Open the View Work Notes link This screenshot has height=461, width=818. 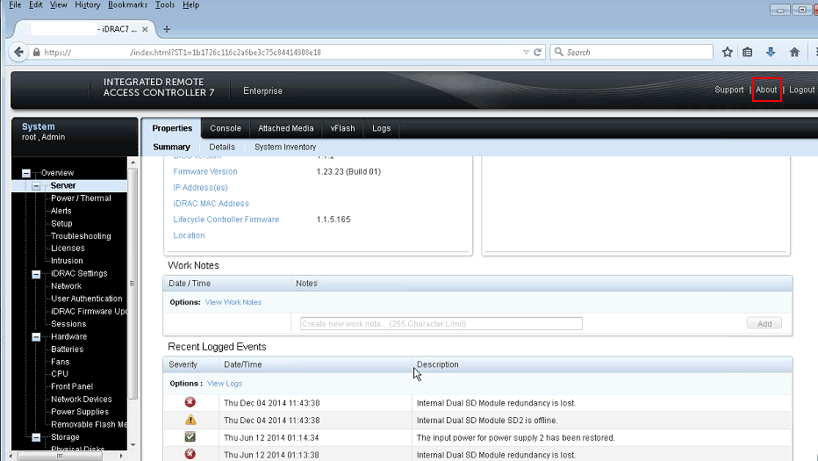click(x=233, y=302)
